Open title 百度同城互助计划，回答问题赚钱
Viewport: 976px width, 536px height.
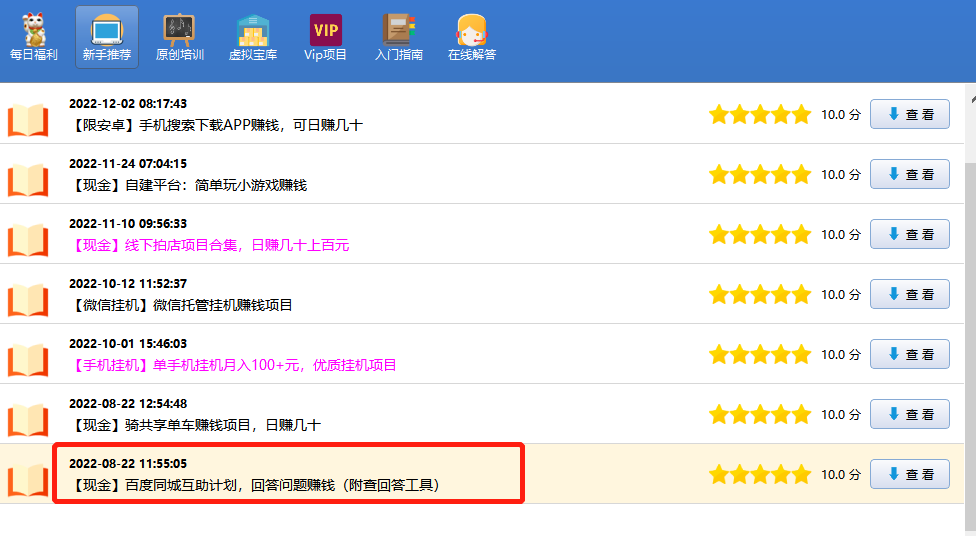pos(258,485)
